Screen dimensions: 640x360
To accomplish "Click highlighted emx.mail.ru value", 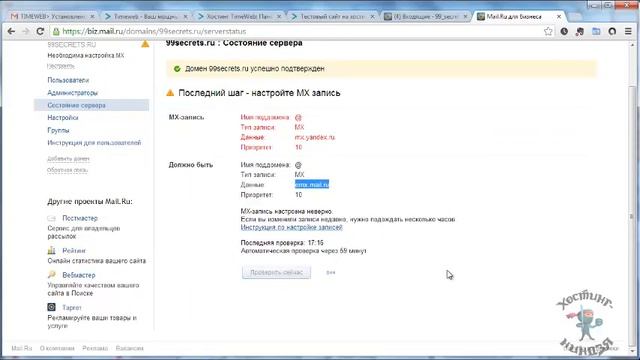I will coord(312,184).
